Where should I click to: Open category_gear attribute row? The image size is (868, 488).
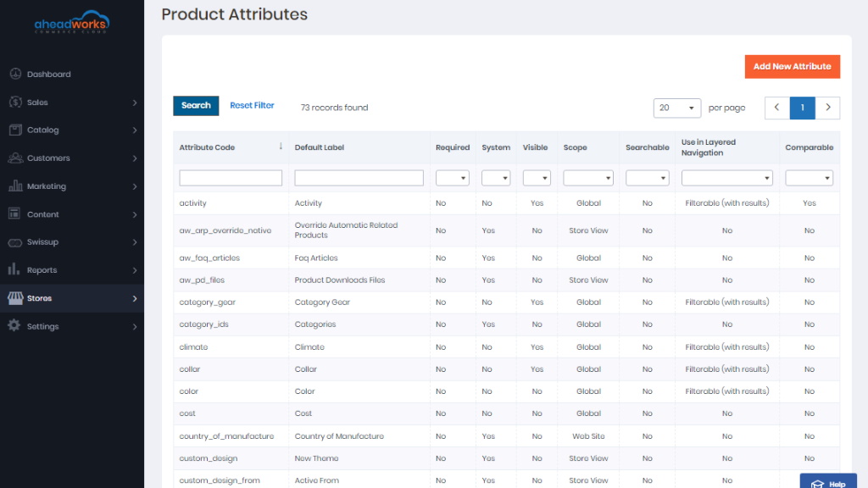(507, 302)
